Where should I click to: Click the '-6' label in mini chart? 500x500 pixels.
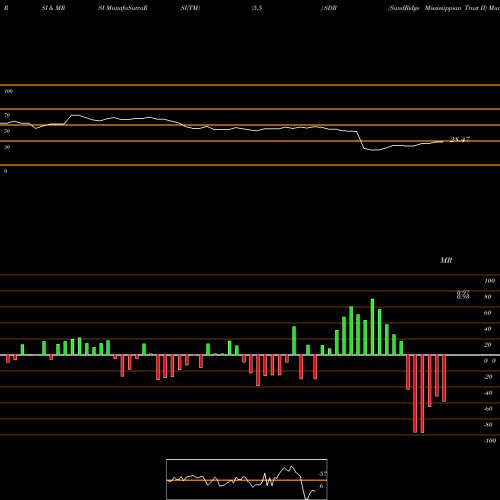tap(320, 486)
